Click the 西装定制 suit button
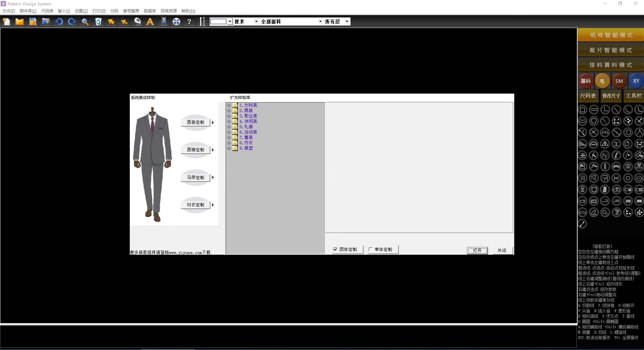 tap(196, 122)
